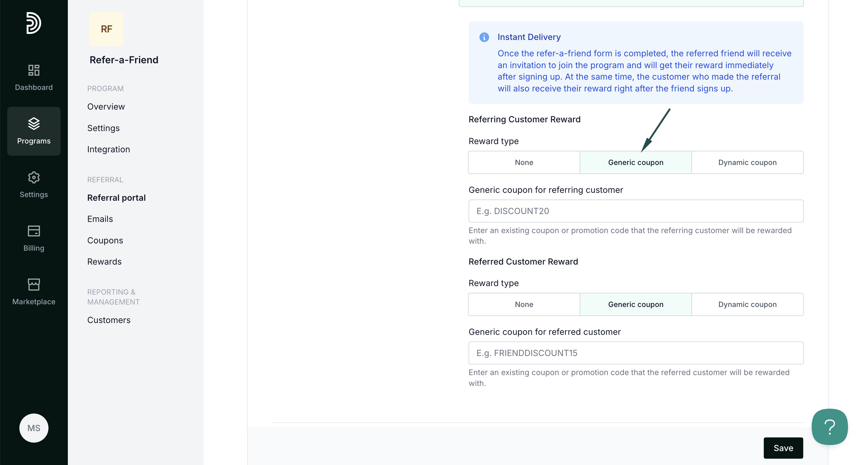The height and width of the screenshot is (465, 868).
Task: Focus the FRIENDDISCOUNT15 referred customer coupon field
Action: [635, 353]
